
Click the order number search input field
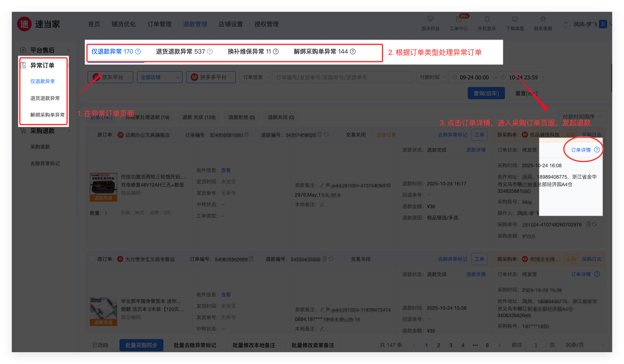click(342, 77)
